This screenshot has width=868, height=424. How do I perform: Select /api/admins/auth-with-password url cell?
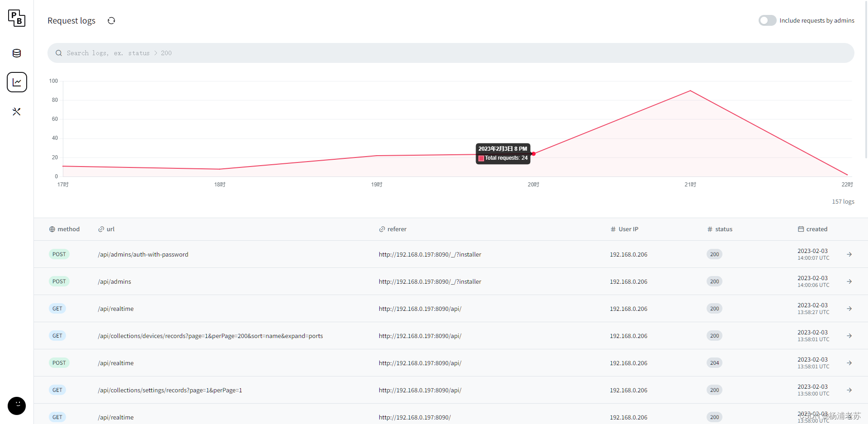pos(143,254)
